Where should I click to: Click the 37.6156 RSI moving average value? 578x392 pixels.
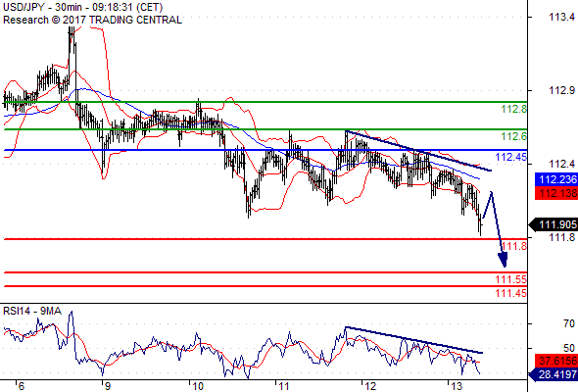556,361
